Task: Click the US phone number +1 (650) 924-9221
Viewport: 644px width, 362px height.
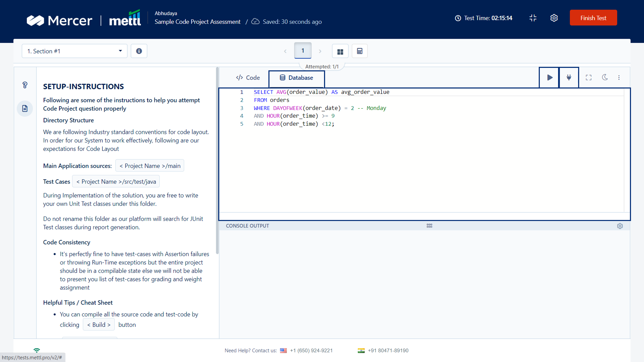Action: point(311,350)
